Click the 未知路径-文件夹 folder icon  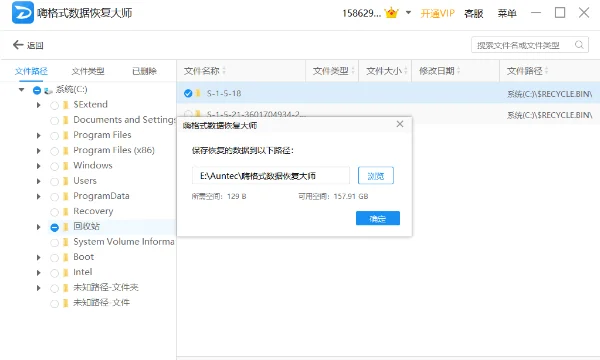pyautogui.click(x=66, y=288)
